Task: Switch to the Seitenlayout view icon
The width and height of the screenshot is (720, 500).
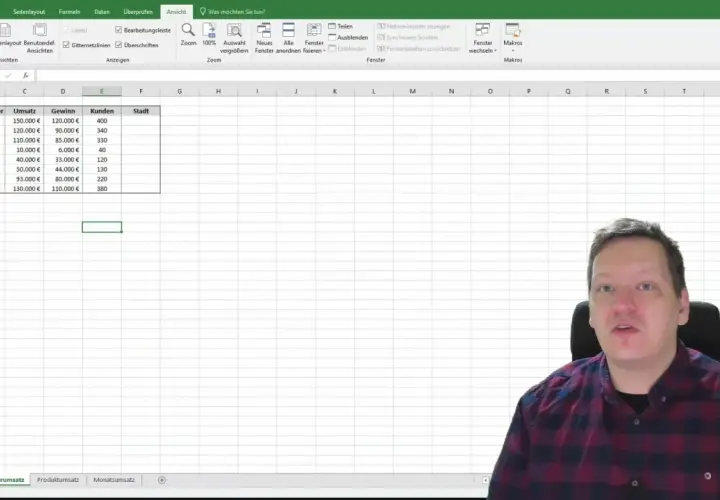Action: [6, 30]
